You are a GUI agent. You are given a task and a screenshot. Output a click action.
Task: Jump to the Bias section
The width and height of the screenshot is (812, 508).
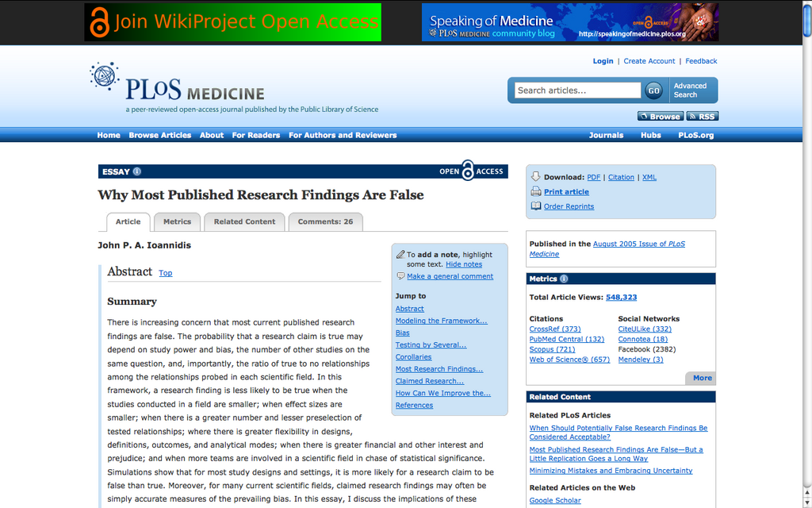tap(402, 333)
